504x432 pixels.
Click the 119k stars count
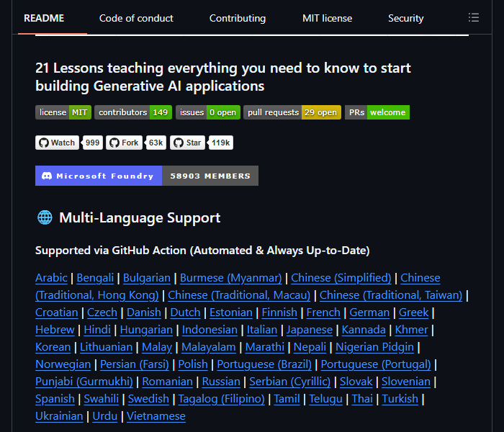(x=221, y=143)
